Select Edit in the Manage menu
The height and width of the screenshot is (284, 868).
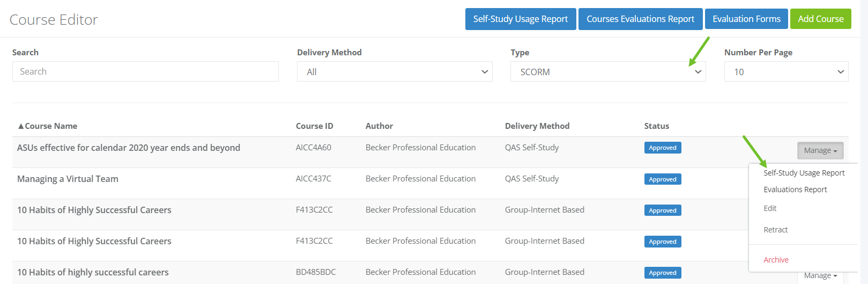pos(770,208)
